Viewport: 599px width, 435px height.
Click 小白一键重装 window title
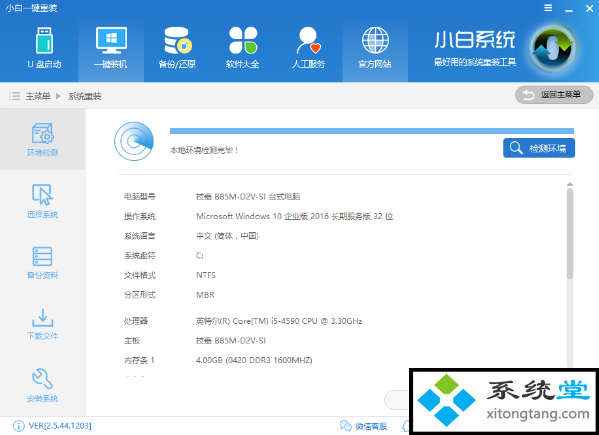click(x=31, y=8)
